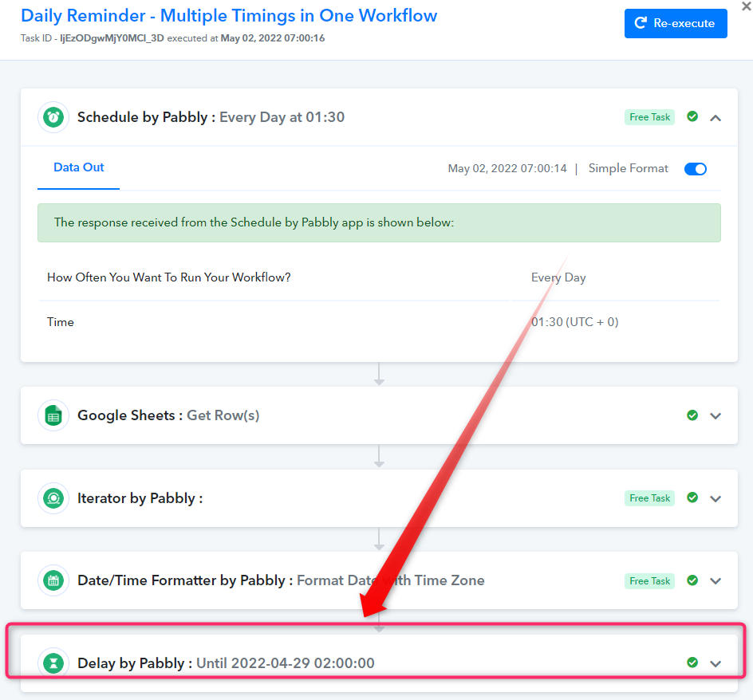The height and width of the screenshot is (700, 753).
Task: Click the green success check on Schedule step
Action: 692,116
